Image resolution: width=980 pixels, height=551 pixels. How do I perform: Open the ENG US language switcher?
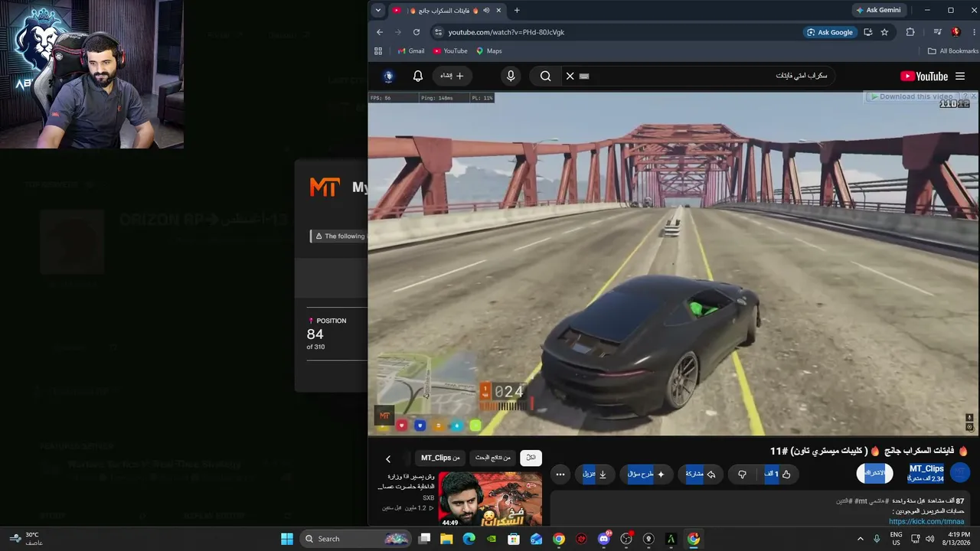[896, 539]
